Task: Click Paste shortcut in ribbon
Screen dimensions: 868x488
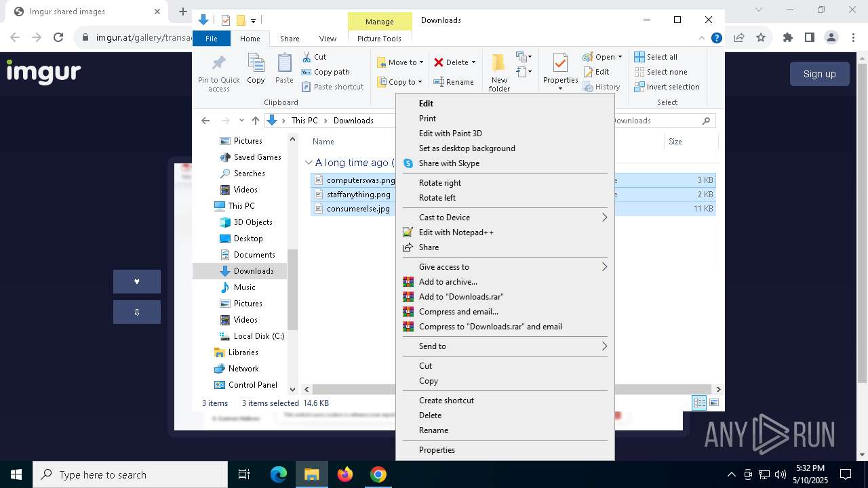Action: tap(332, 87)
